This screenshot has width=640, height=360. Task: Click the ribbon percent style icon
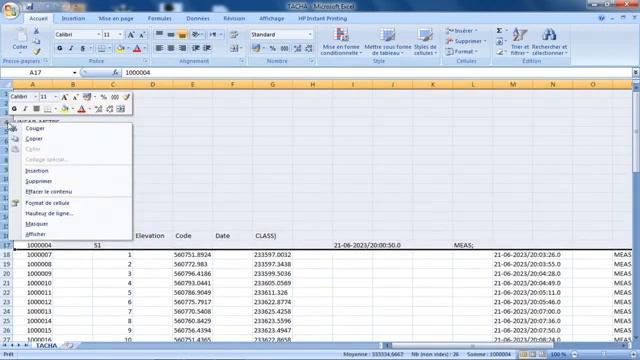[272, 49]
